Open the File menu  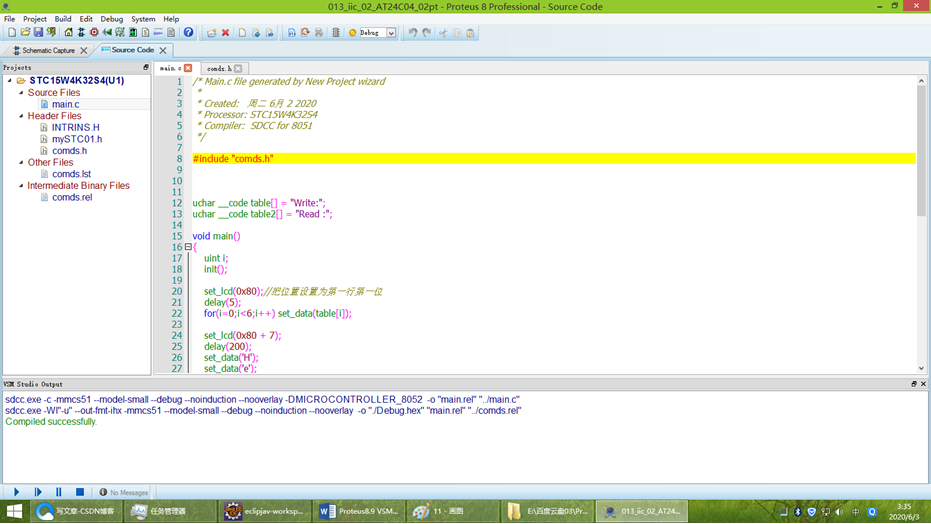[10, 19]
